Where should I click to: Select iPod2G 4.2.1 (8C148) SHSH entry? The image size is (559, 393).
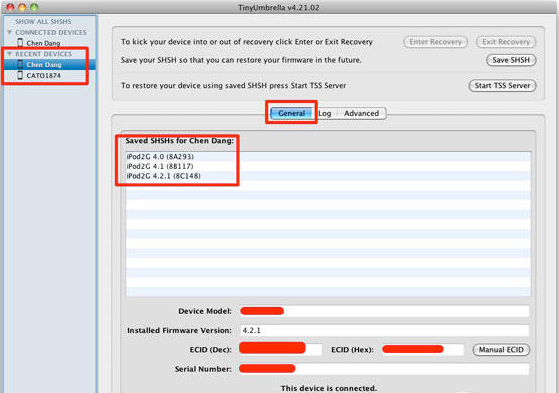[x=328, y=176]
